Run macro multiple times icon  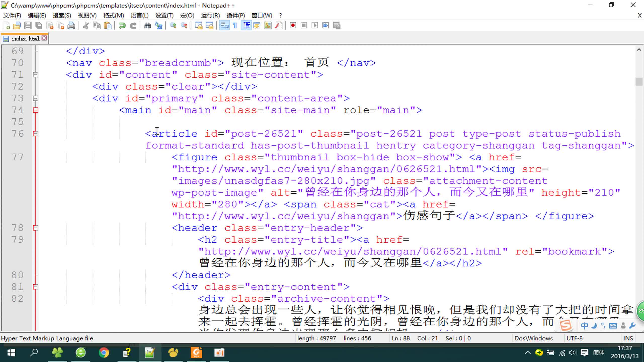point(326,25)
